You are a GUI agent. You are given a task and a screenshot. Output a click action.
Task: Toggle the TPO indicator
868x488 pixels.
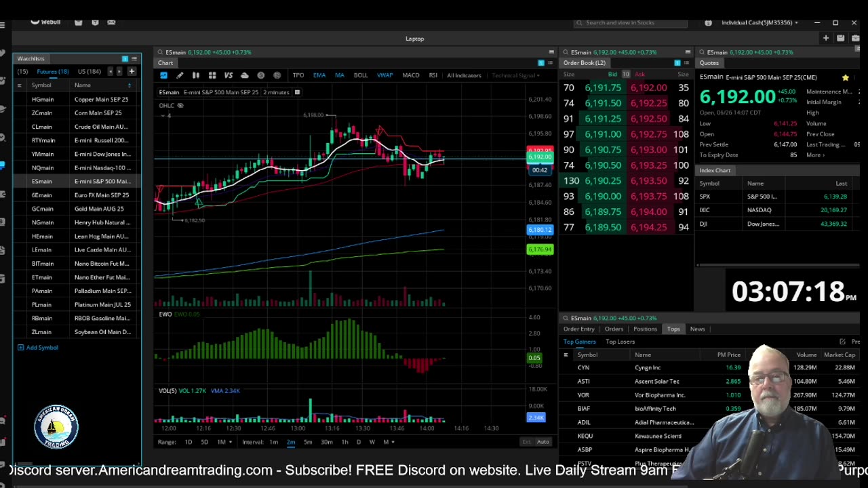[x=298, y=75]
